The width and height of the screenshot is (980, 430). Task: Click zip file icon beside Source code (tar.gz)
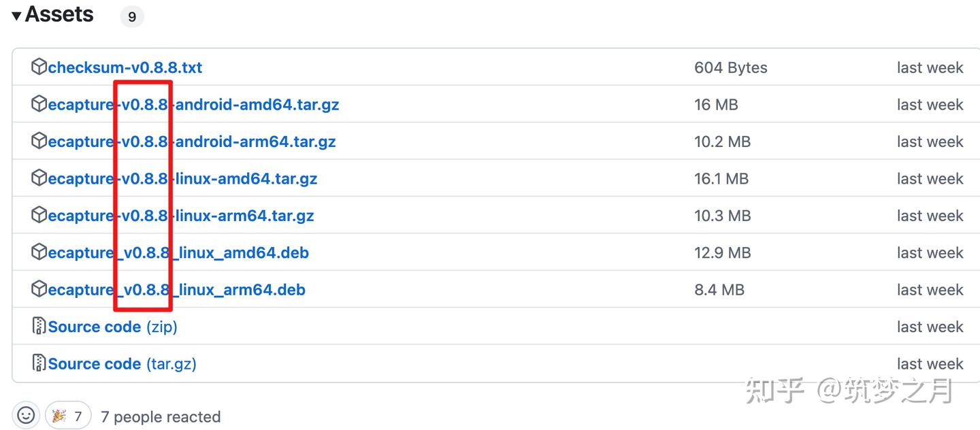[39, 363]
